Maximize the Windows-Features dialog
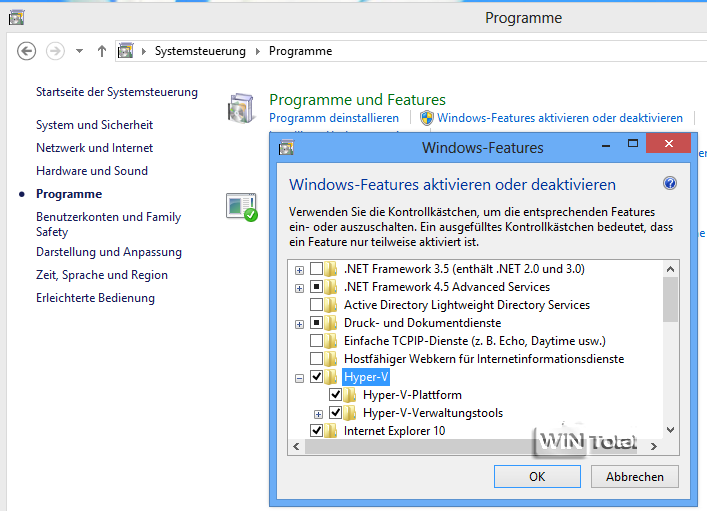The width and height of the screenshot is (707, 511). (633, 143)
